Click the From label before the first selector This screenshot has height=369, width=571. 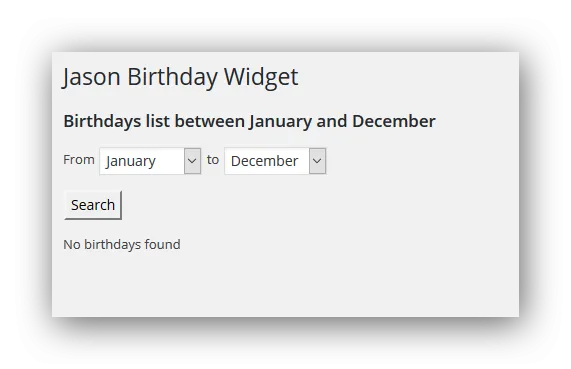(x=79, y=160)
